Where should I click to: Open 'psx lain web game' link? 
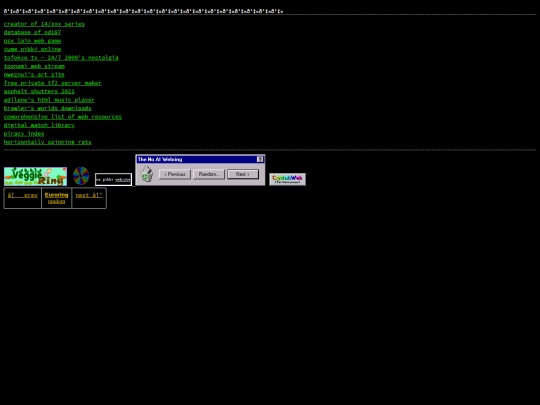pyautogui.click(x=32, y=41)
